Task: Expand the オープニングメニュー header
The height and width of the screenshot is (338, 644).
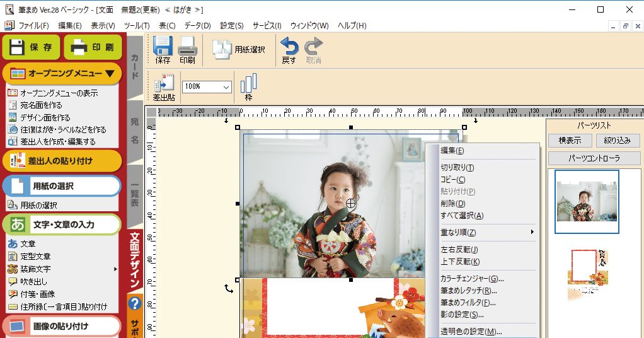Action: coord(62,74)
